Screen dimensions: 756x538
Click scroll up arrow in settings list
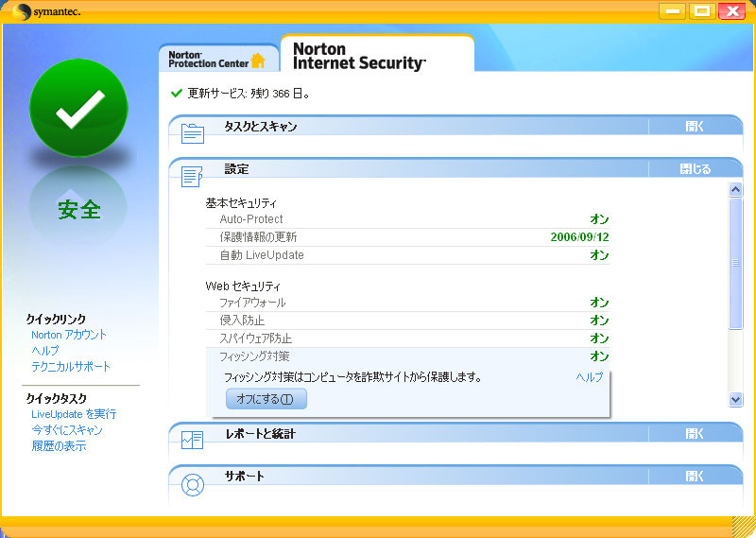(x=735, y=190)
